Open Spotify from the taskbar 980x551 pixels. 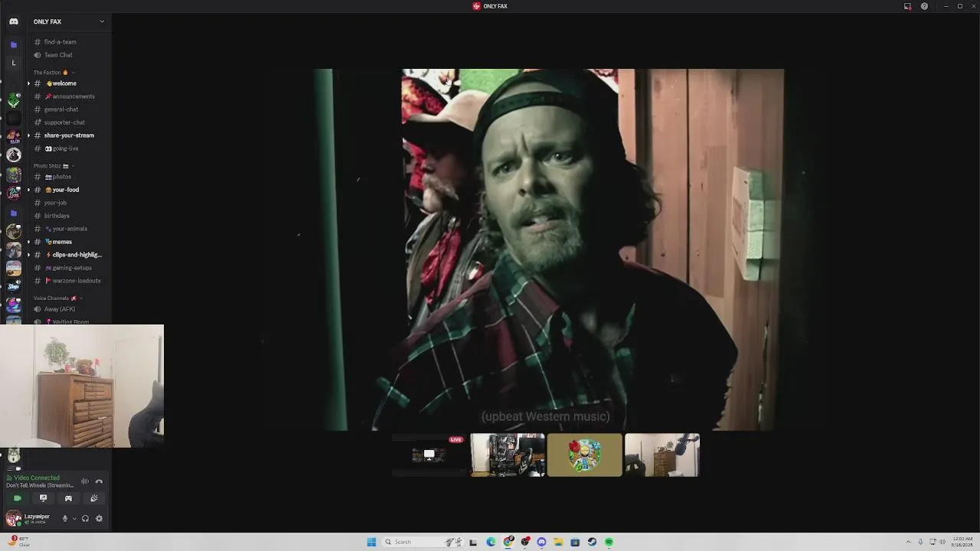click(x=609, y=542)
